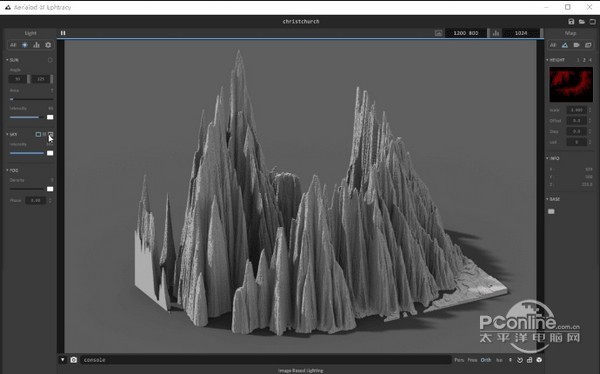Viewport: 600px width, 374px height.
Task: Select the sun light settings icon
Action: click(25, 45)
